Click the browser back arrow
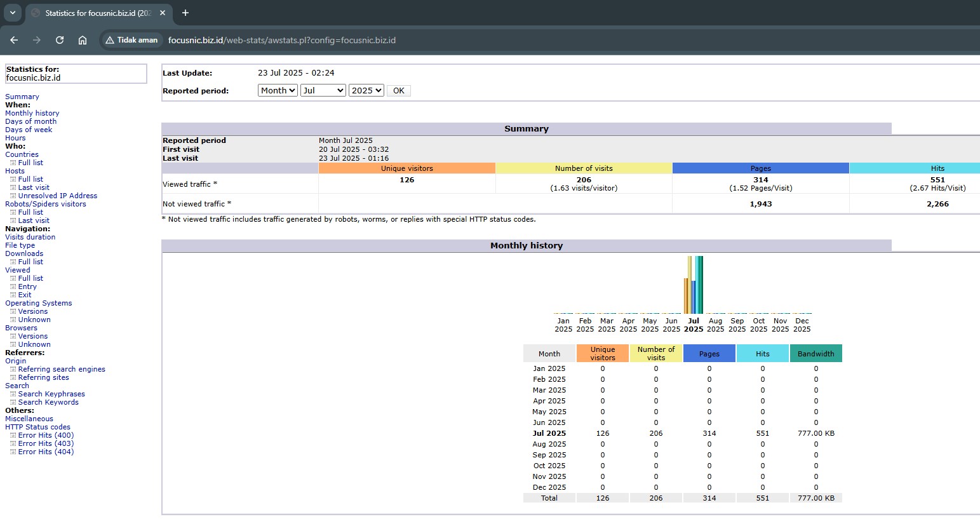Screen dimensions: 980x519 click(x=14, y=40)
